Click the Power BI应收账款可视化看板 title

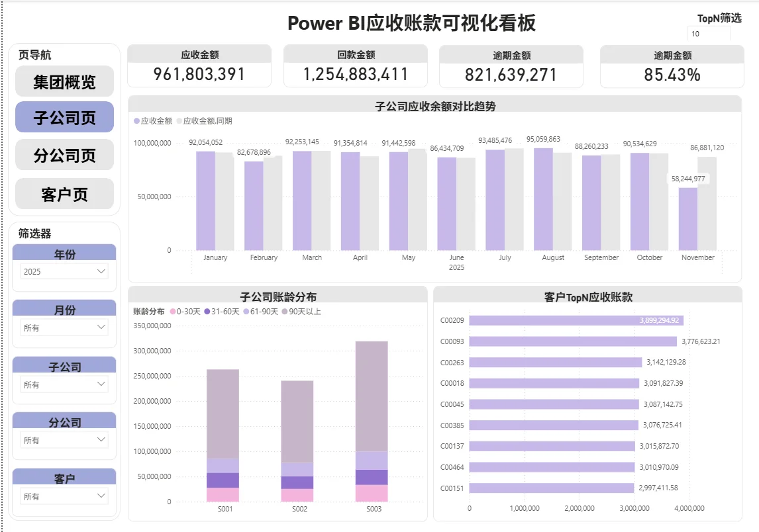pos(411,22)
